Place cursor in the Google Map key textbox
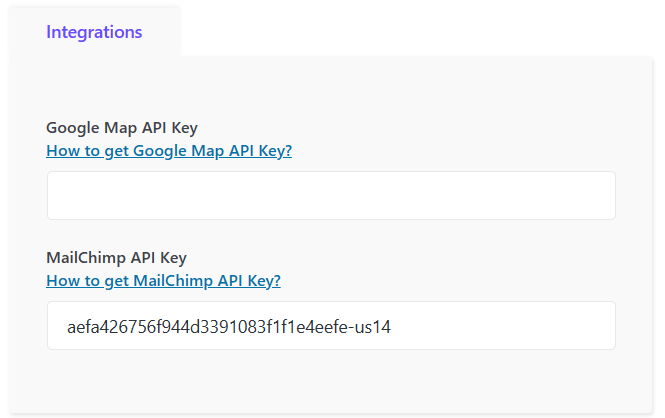 pyautogui.click(x=331, y=195)
